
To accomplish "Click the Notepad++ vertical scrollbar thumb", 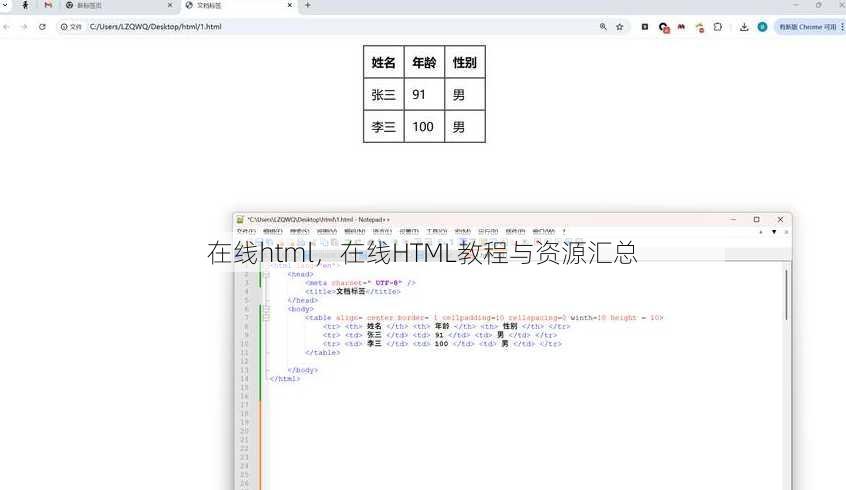I will click(x=786, y=294).
